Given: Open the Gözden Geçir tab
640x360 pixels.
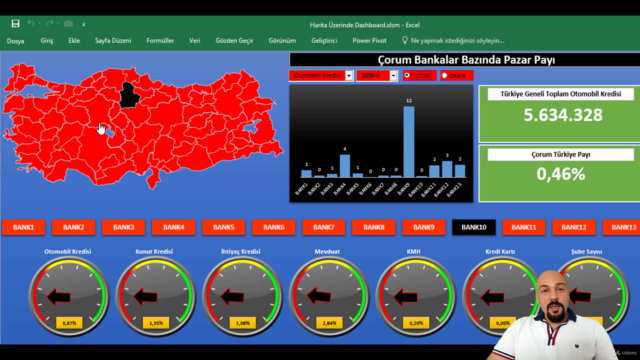Looking at the screenshot, I should point(234,41).
